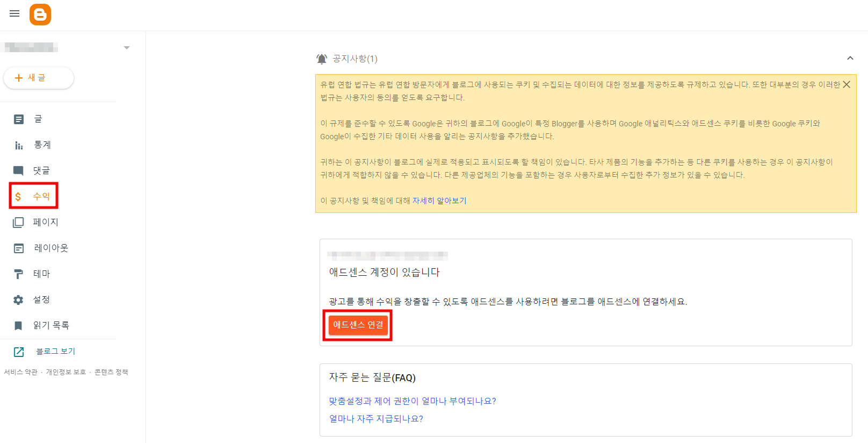Open 콘텐츠 정책 content policy link

coord(111,372)
